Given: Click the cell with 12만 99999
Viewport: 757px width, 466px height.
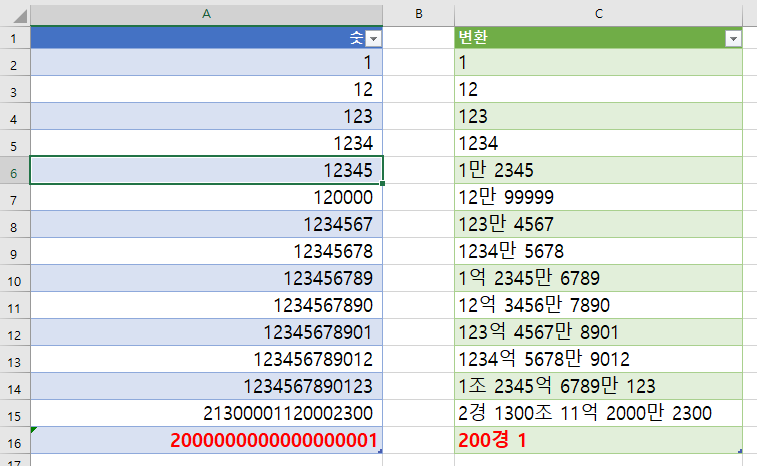Looking at the screenshot, I should click(598, 197).
